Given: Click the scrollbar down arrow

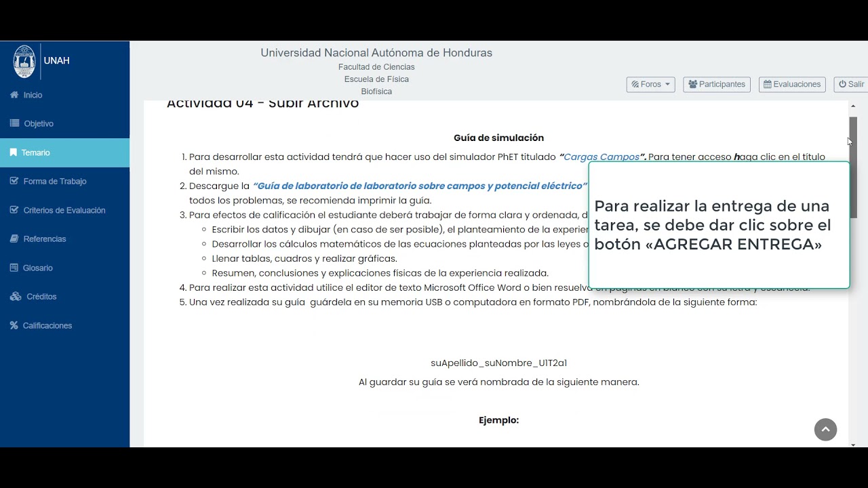Looking at the screenshot, I should (x=853, y=445).
